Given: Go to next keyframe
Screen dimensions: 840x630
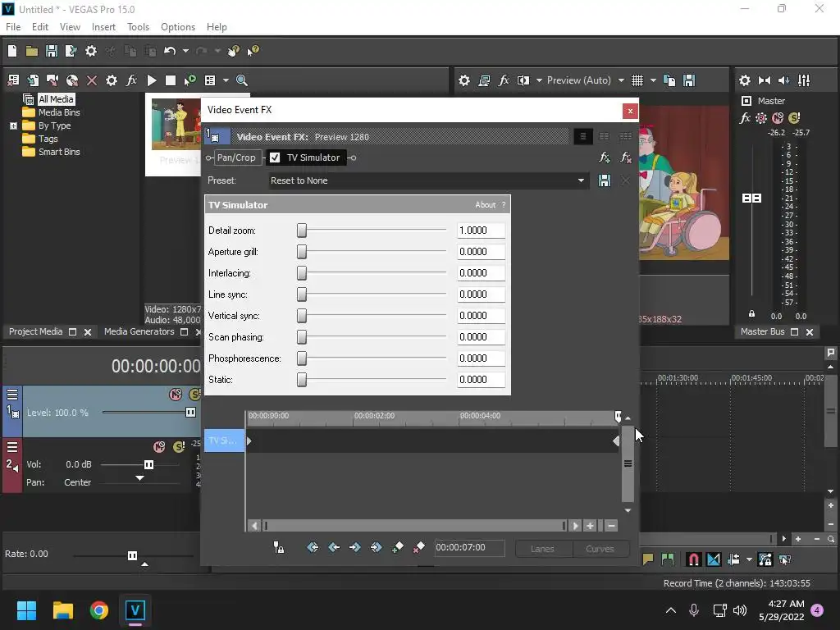Looking at the screenshot, I should (354, 547).
